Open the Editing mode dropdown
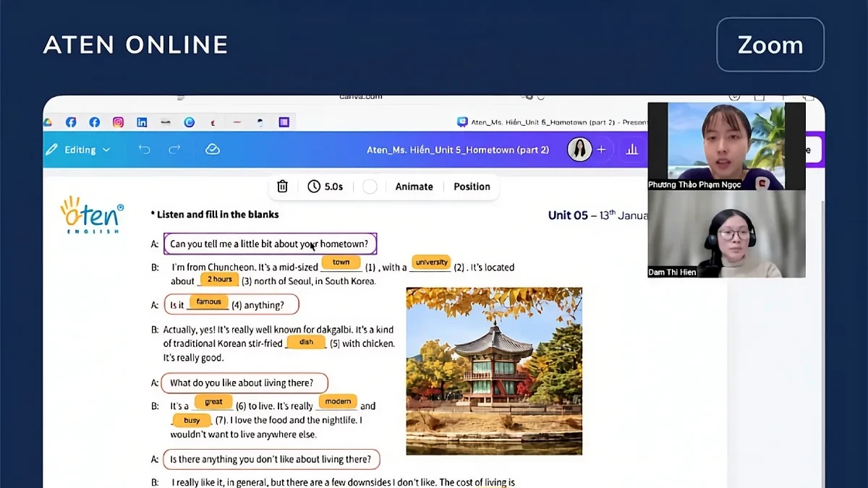Viewport: 868px width, 488px height. pos(78,150)
